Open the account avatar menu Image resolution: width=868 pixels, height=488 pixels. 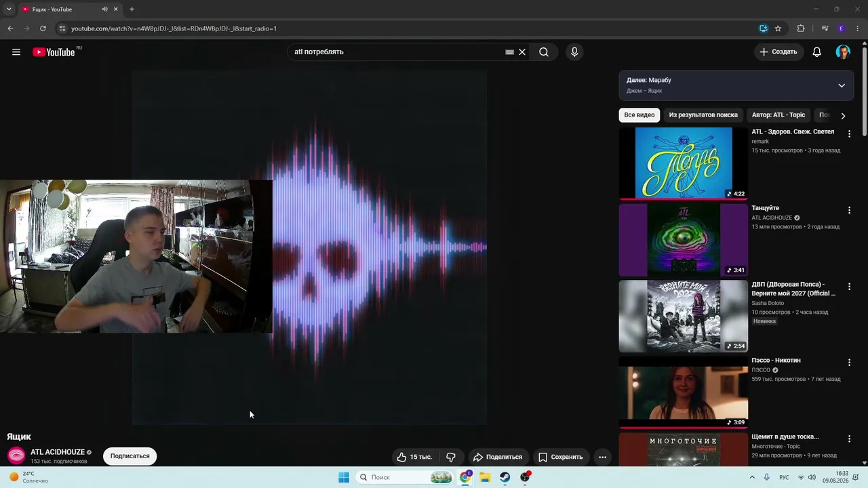tap(843, 52)
